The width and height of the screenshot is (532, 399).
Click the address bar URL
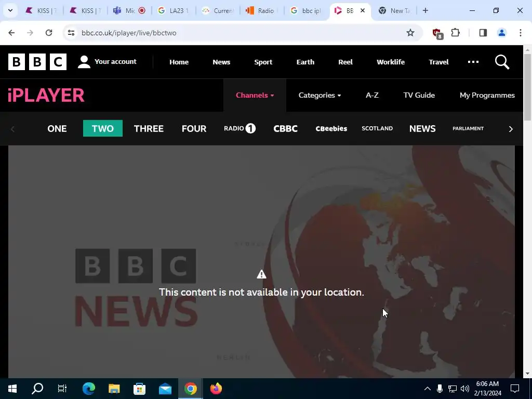129,33
